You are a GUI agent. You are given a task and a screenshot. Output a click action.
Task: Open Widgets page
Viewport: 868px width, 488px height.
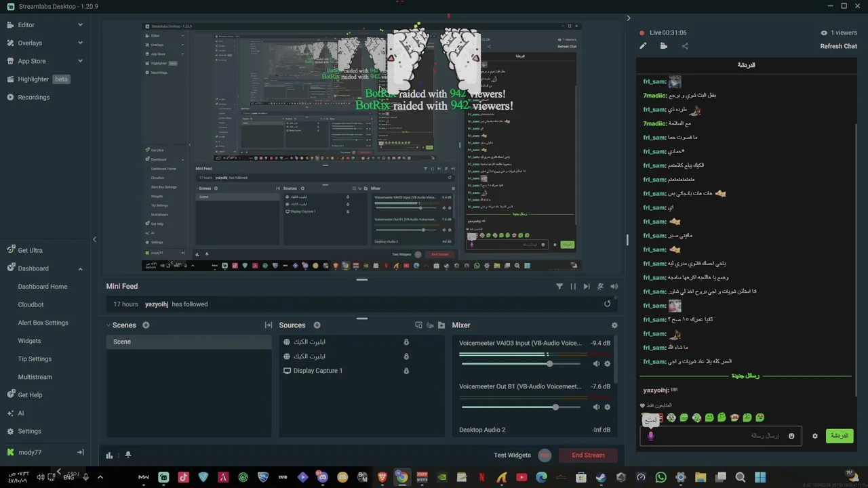(x=29, y=341)
